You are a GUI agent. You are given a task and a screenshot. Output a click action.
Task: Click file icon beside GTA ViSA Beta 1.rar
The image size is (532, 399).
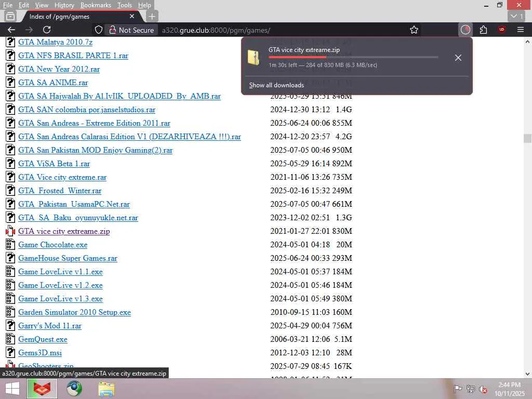pos(10,163)
